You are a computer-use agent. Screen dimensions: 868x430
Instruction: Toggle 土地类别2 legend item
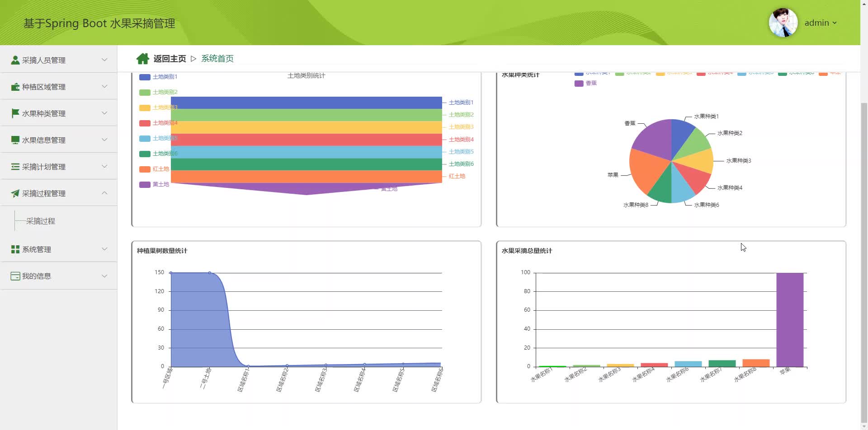[x=158, y=92]
